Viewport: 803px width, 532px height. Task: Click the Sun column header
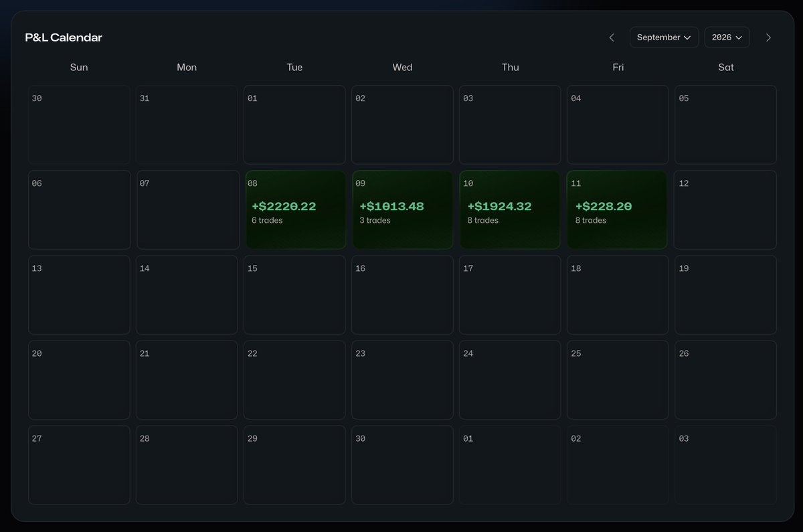click(79, 67)
